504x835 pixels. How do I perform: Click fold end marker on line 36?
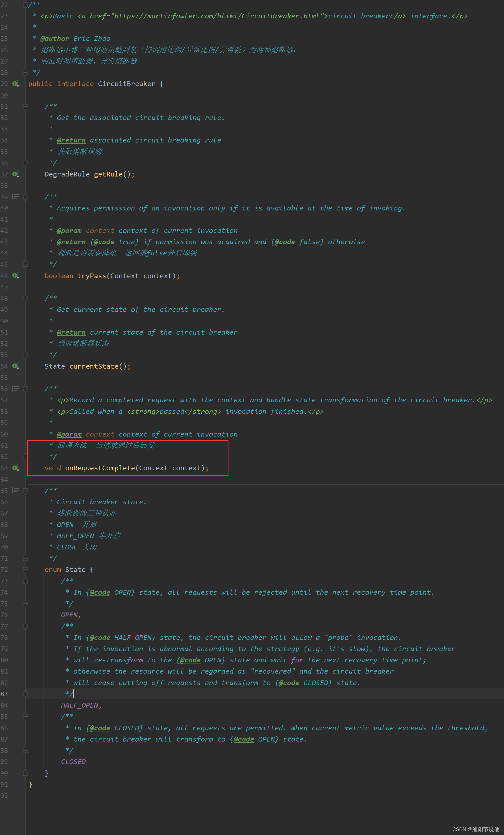(x=25, y=163)
